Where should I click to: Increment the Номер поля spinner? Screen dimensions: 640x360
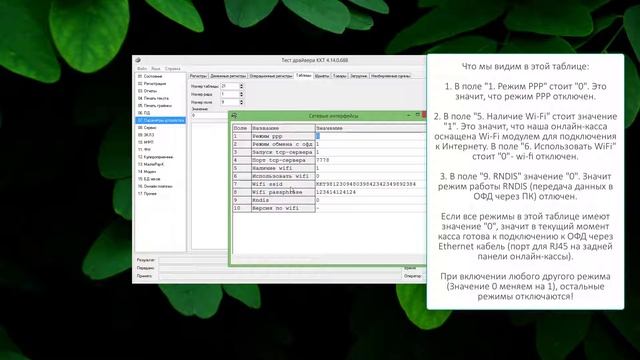pos(241,100)
